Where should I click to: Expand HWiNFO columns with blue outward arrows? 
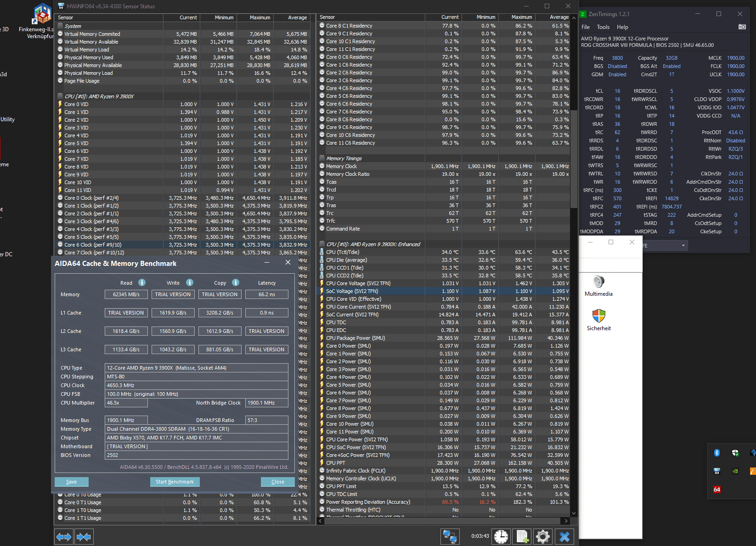pos(64,536)
